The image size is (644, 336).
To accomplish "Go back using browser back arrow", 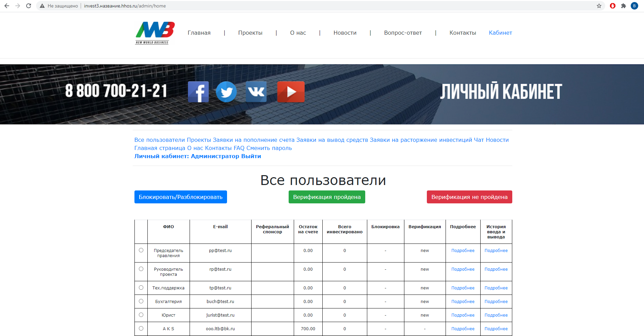I will 7,6.
